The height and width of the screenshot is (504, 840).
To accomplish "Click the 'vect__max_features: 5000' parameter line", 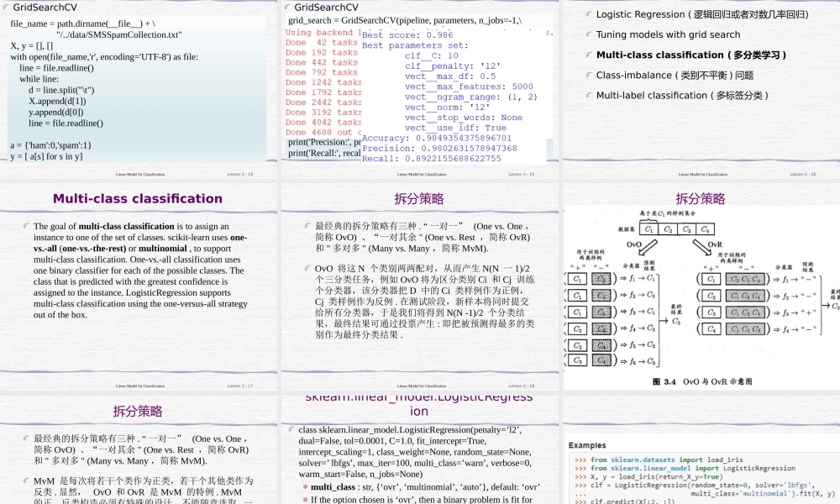I will coord(469,87).
